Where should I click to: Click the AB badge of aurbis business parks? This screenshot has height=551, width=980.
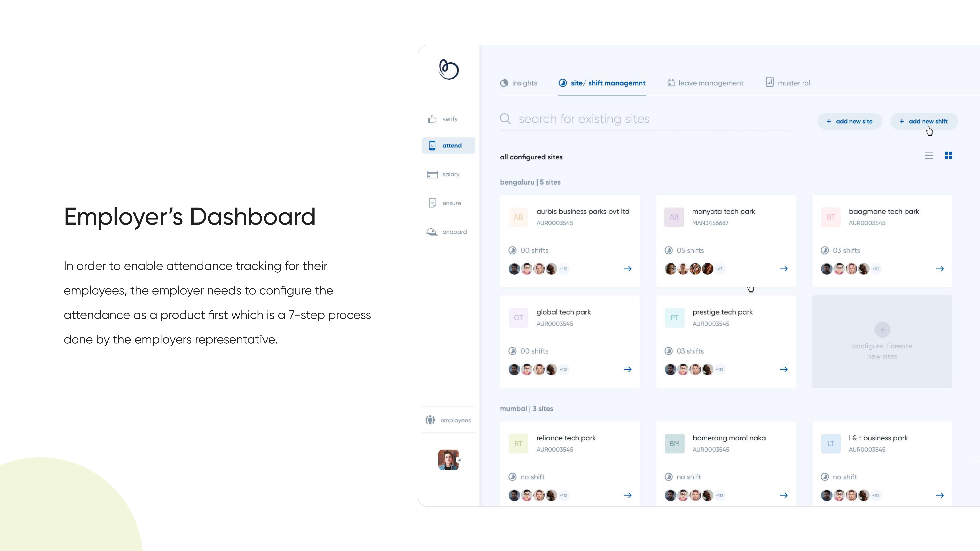(518, 217)
